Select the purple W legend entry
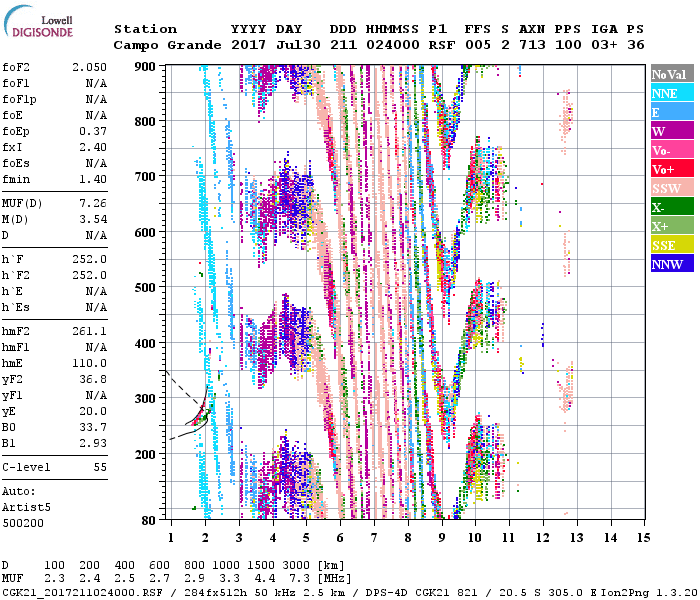Screen dimensions: 700x600 671,131
